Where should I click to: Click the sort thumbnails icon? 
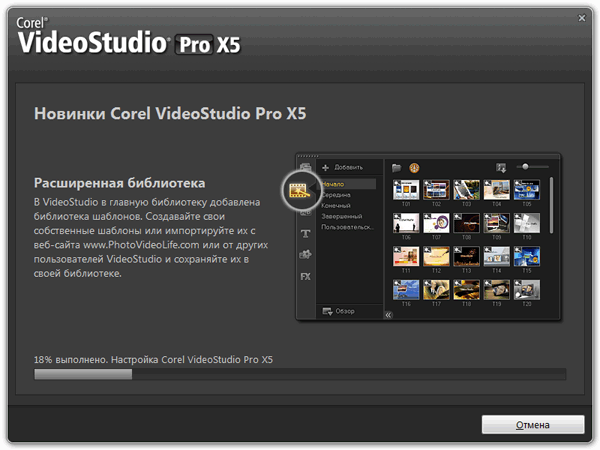[501, 168]
